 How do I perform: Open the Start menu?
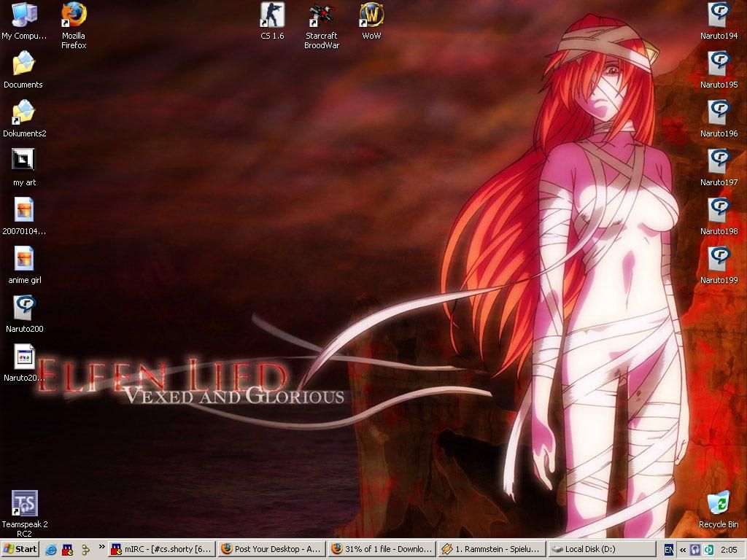pyautogui.click(x=20, y=549)
